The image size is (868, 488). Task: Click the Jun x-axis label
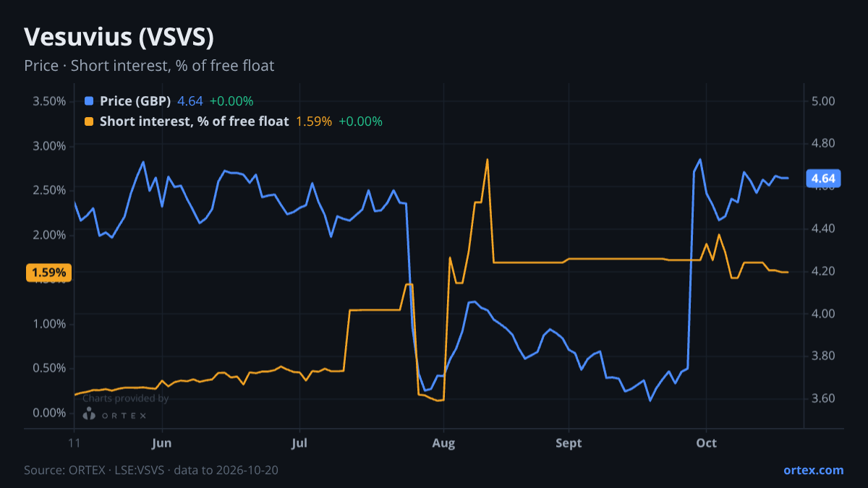pos(163,442)
